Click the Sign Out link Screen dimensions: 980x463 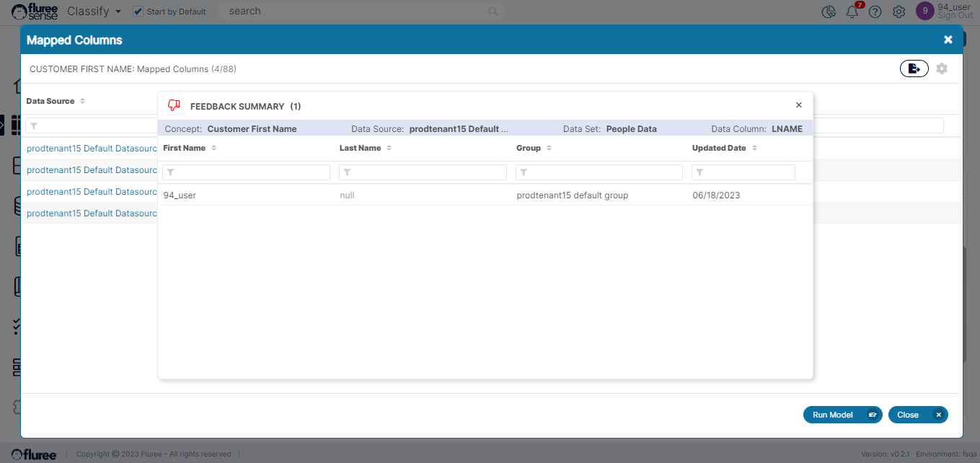pyautogui.click(x=955, y=16)
